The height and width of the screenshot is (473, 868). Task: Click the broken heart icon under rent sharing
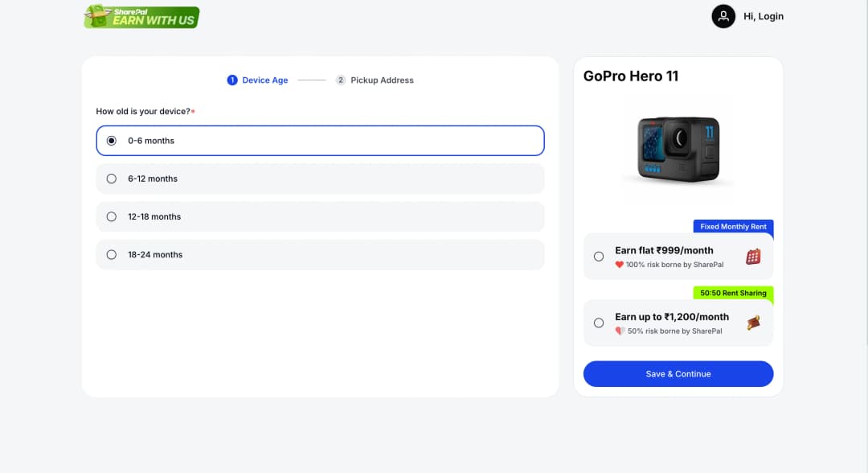618,330
